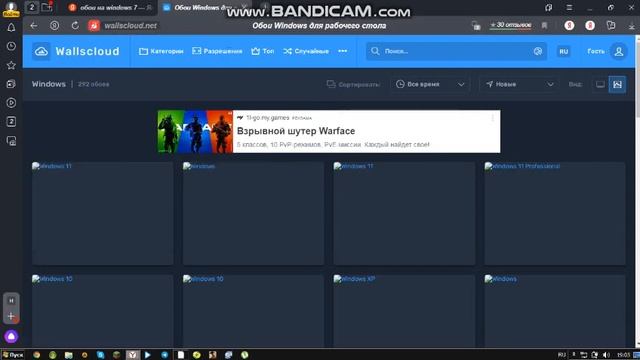Image resolution: width=640 pixels, height=360 pixels.
Task: Click the sidebar plus add button
Action: 11,316
